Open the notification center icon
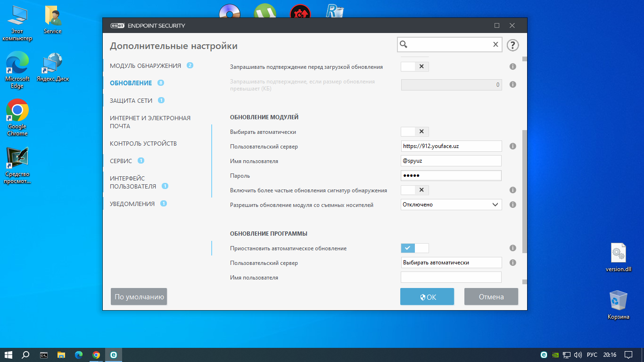644x362 pixels. (628, 355)
